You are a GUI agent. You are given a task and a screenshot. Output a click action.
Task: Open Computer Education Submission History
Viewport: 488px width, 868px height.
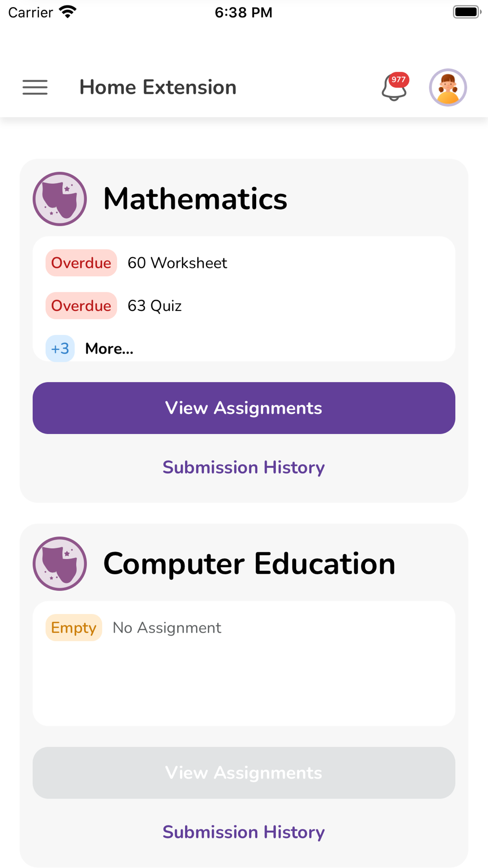pos(244,832)
